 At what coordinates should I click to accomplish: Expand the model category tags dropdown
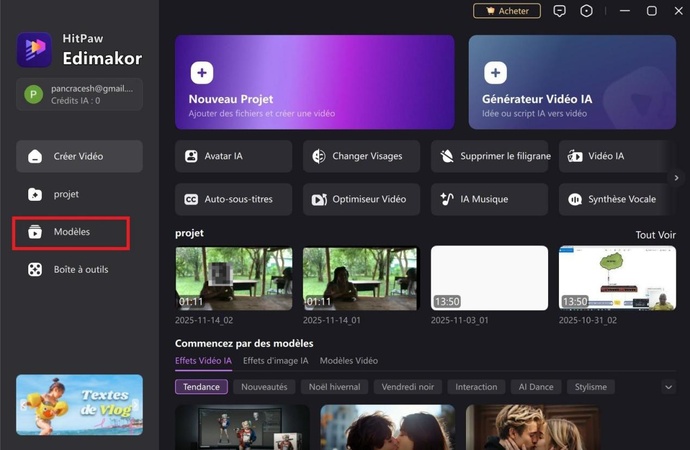coord(668,387)
